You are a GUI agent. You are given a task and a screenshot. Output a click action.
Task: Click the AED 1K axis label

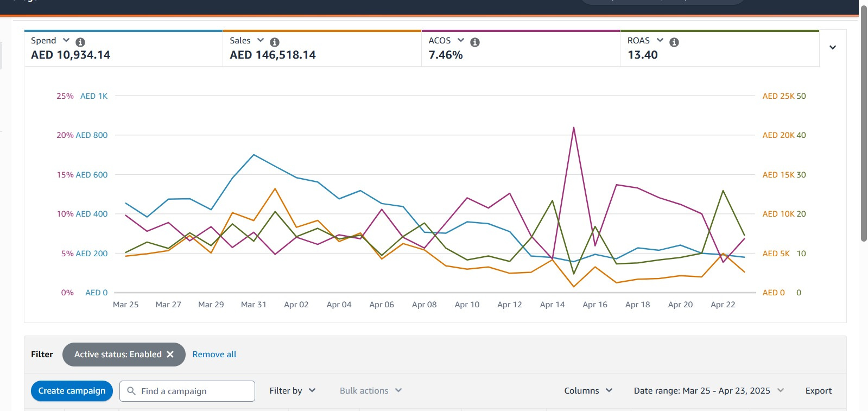click(94, 96)
